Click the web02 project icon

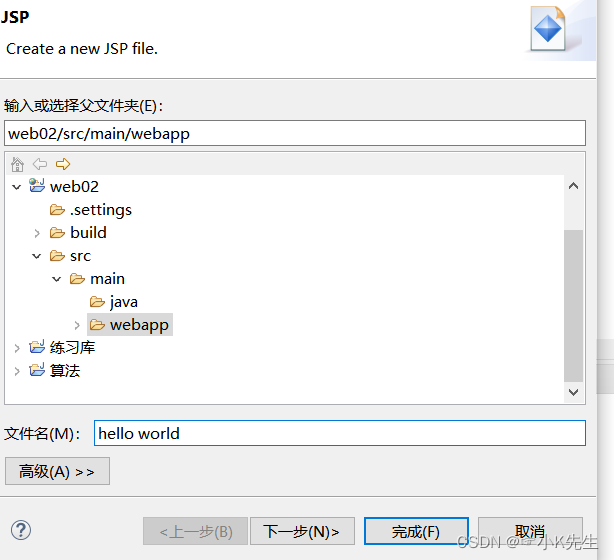coord(37,185)
